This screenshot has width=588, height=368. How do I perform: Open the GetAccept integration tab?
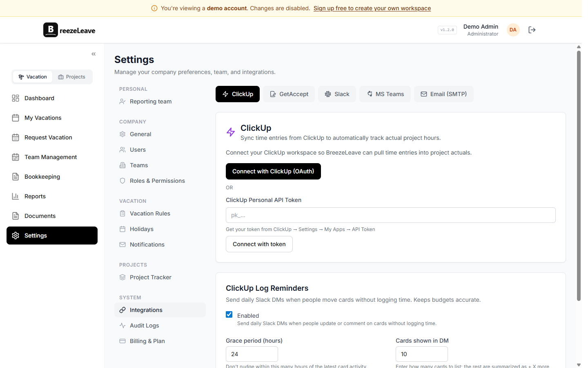(289, 94)
